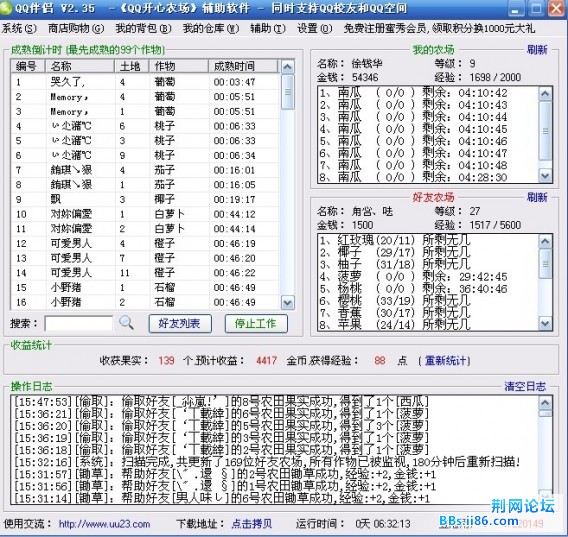Screen dimensions: 568x537
Task: Click 我的农场 list scroll down arrow
Action: tap(545, 176)
